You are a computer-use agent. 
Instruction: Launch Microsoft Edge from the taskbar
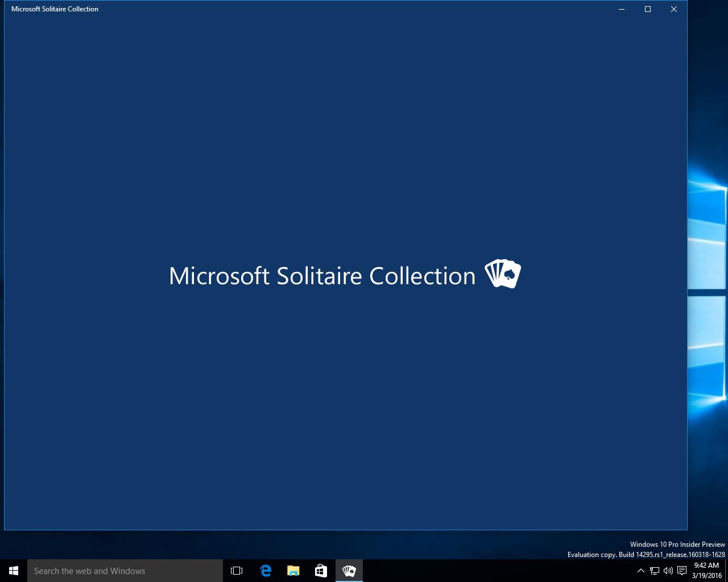(265, 571)
